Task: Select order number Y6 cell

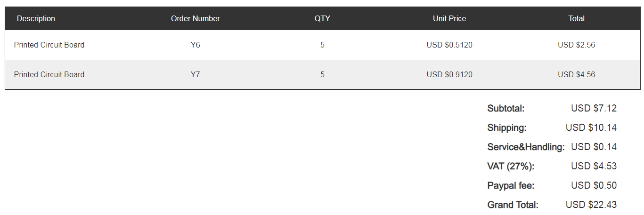Action: [196, 45]
